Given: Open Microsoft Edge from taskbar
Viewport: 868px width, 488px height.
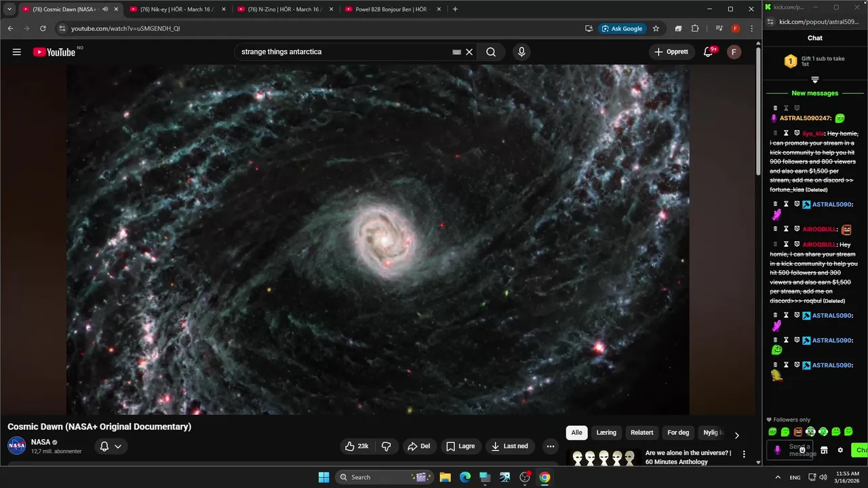Looking at the screenshot, I should (465, 477).
